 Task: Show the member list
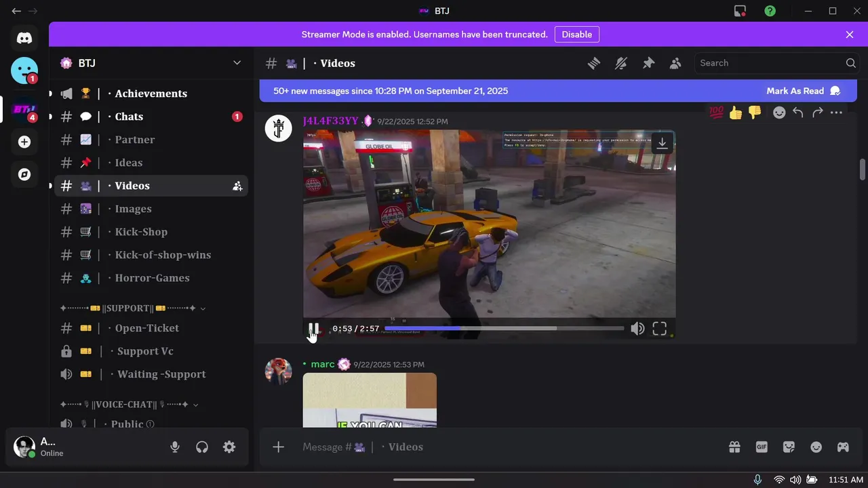coord(675,63)
